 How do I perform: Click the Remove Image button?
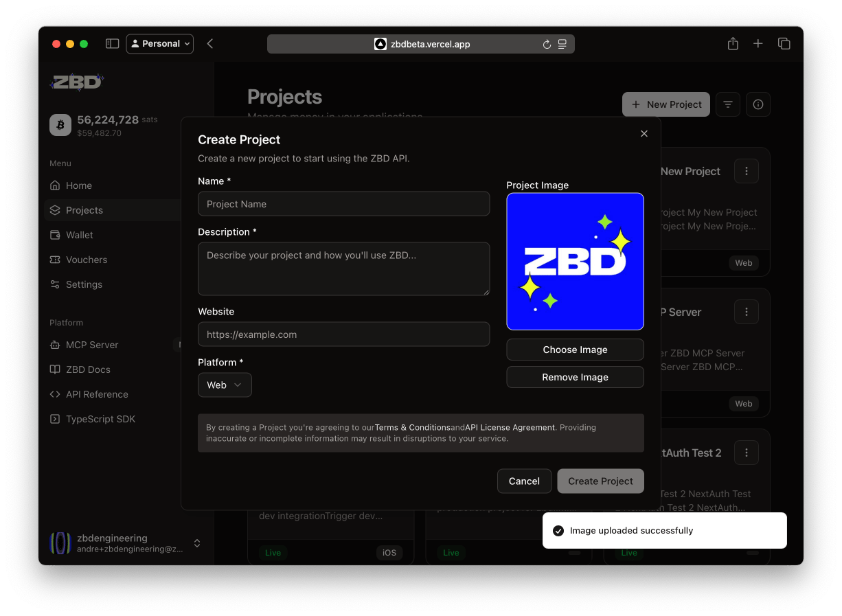[575, 377]
